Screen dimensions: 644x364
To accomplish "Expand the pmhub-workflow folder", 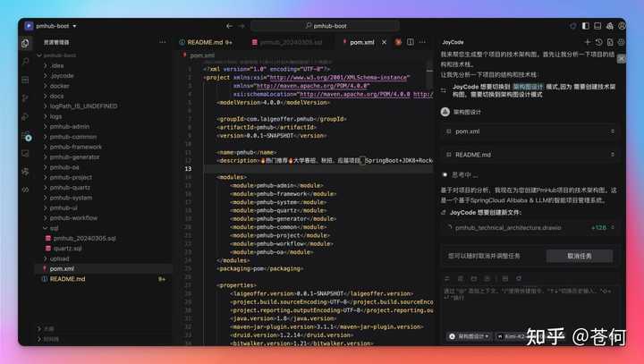I will [46, 217].
